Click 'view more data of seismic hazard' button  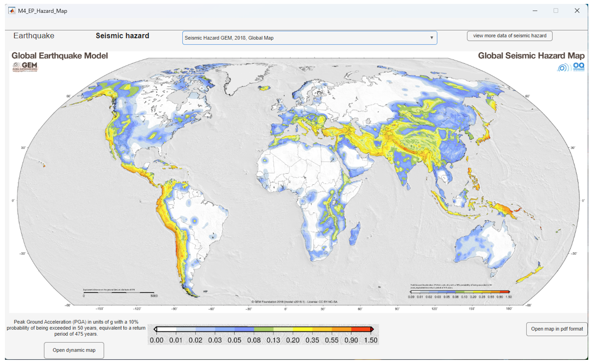pyautogui.click(x=510, y=36)
